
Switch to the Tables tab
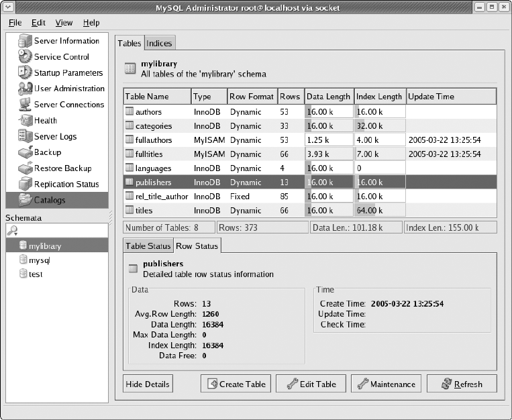tap(130, 43)
